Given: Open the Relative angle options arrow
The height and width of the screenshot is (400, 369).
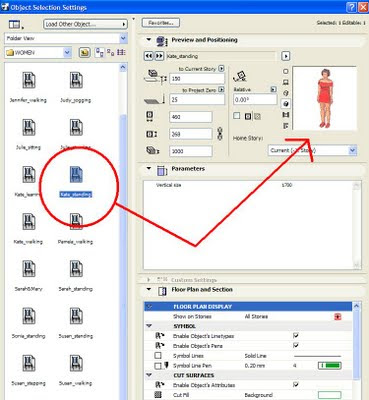Looking at the screenshot, I should pos(273,89).
